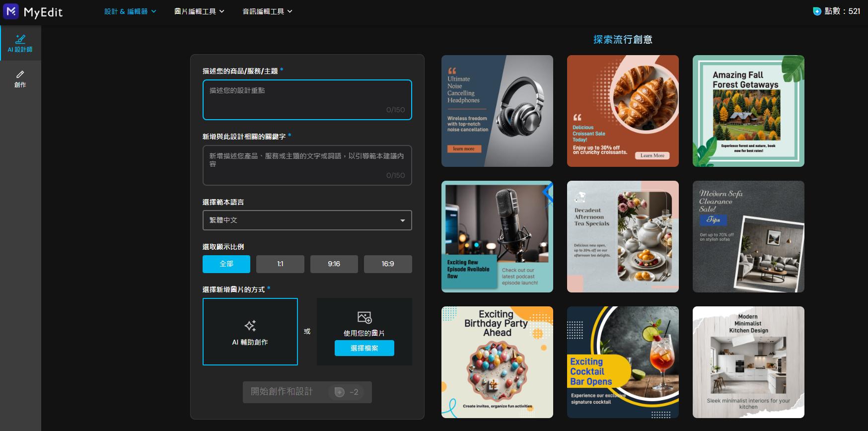
Task: Open the Modern Minimalist Kitchen Design template
Action: pos(748,362)
